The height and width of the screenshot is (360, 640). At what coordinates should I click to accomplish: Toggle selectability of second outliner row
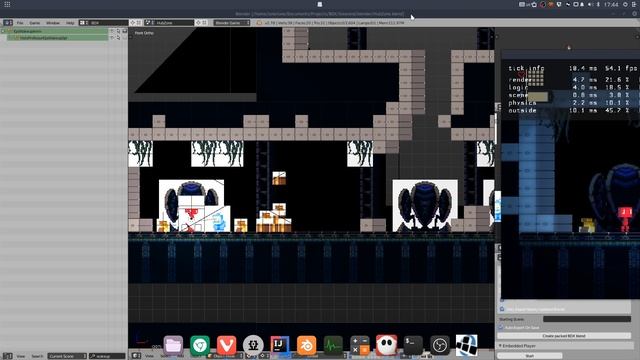pyautogui.click(x=118, y=38)
